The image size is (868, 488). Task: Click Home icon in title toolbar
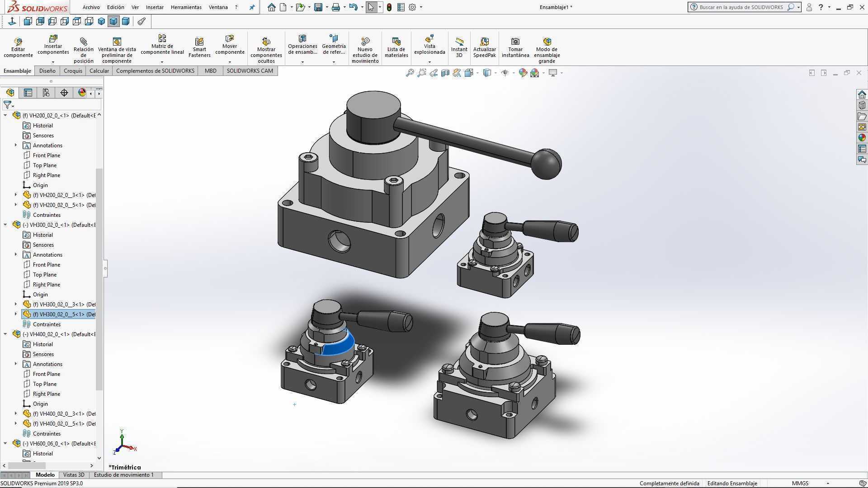click(x=271, y=7)
